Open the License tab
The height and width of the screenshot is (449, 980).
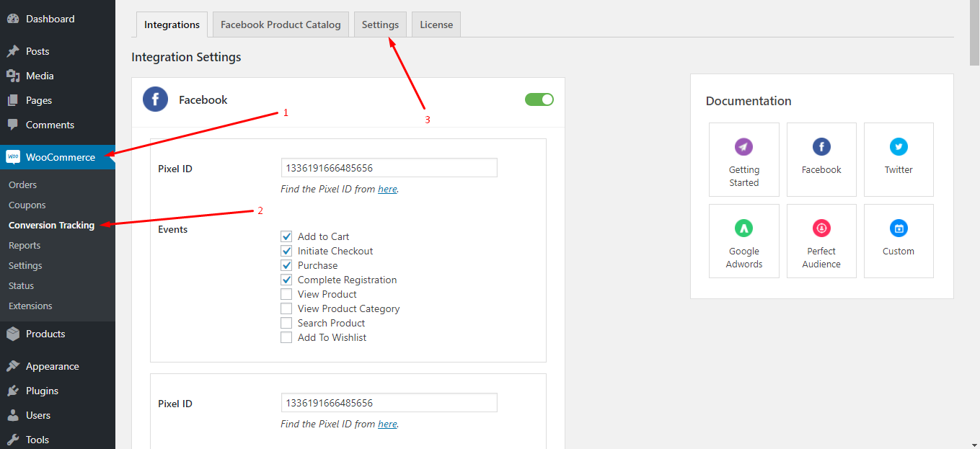(x=436, y=25)
